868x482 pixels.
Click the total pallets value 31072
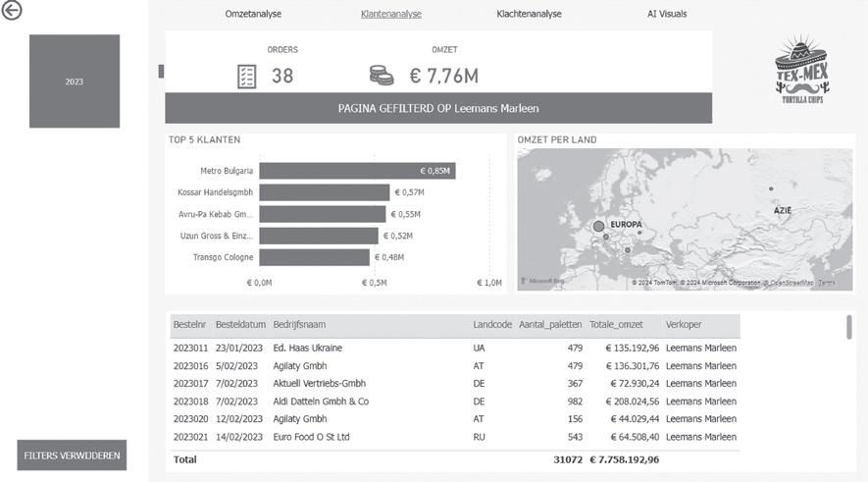pyautogui.click(x=568, y=459)
